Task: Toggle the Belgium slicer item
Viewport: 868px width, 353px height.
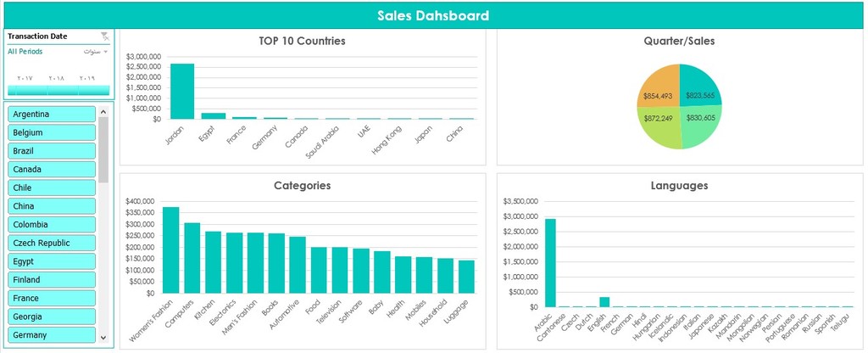Action: pyautogui.click(x=51, y=132)
